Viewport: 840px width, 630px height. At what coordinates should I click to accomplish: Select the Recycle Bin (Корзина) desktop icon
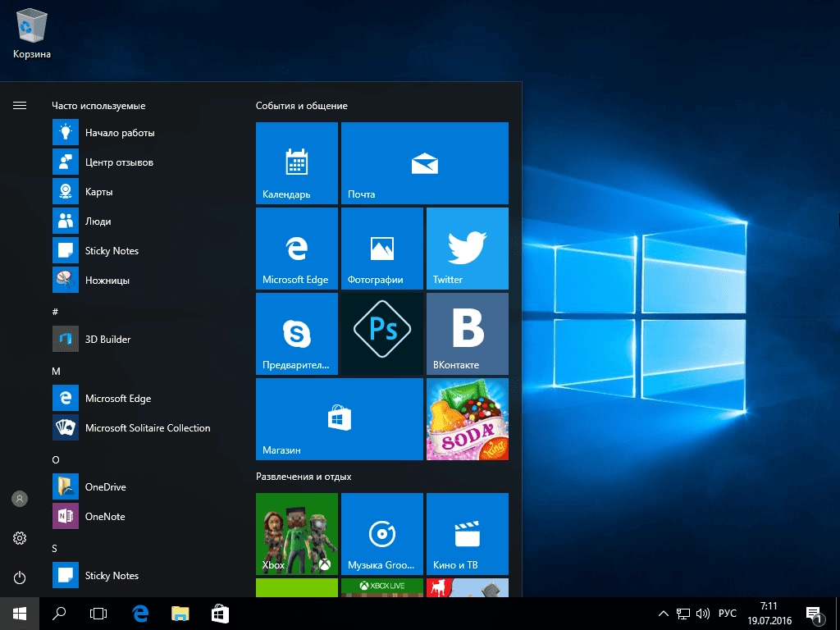(32, 33)
